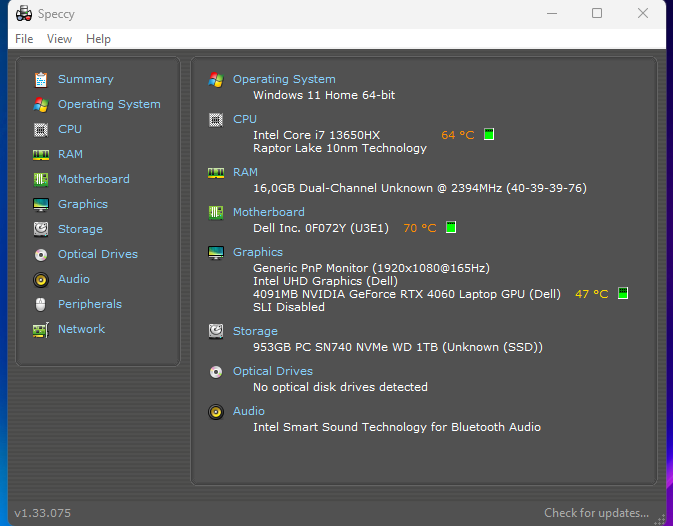This screenshot has width=673, height=526.
Task: Open the Storage heading link in main panel
Action: (255, 331)
